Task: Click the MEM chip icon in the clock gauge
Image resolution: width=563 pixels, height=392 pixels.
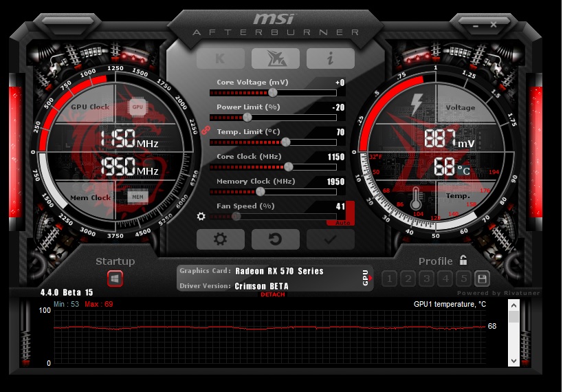Action: click(x=138, y=197)
